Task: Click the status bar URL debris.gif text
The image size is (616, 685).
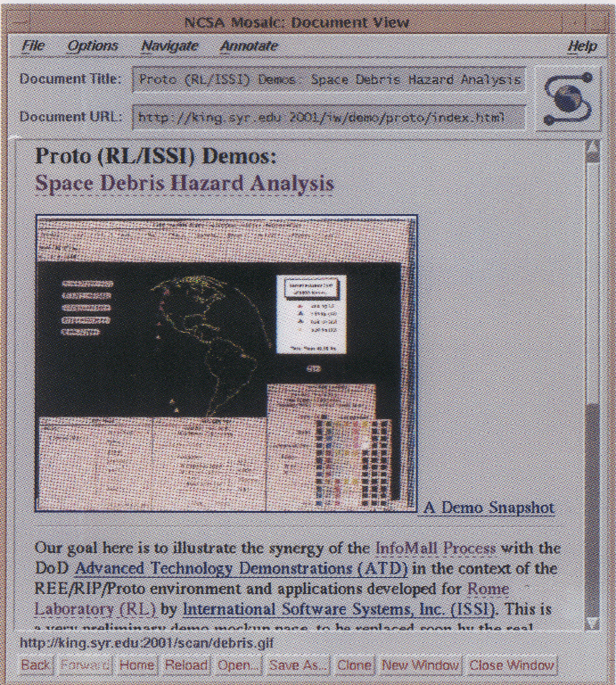Action: [x=147, y=642]
